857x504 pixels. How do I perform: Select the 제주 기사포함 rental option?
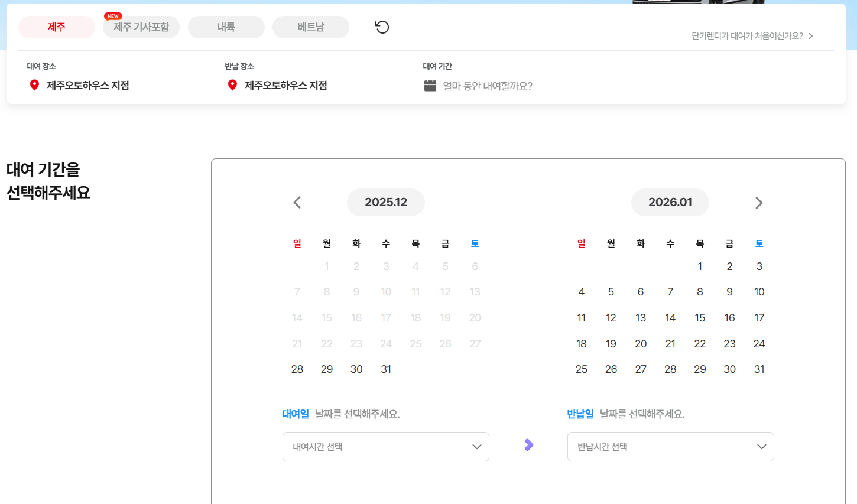tap(141, 28)
